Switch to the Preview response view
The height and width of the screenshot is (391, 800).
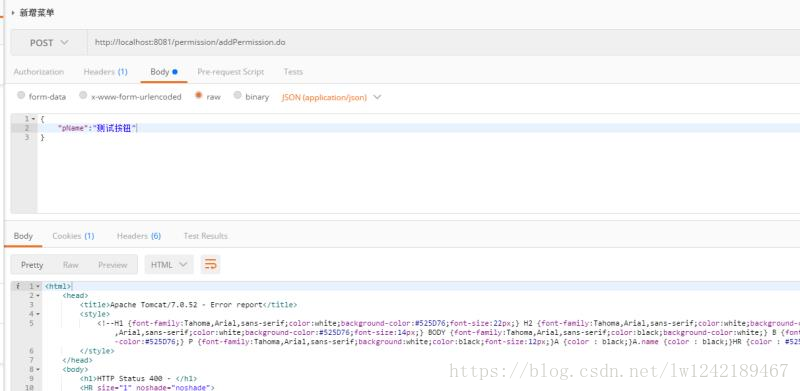click(x=113, y=265)
